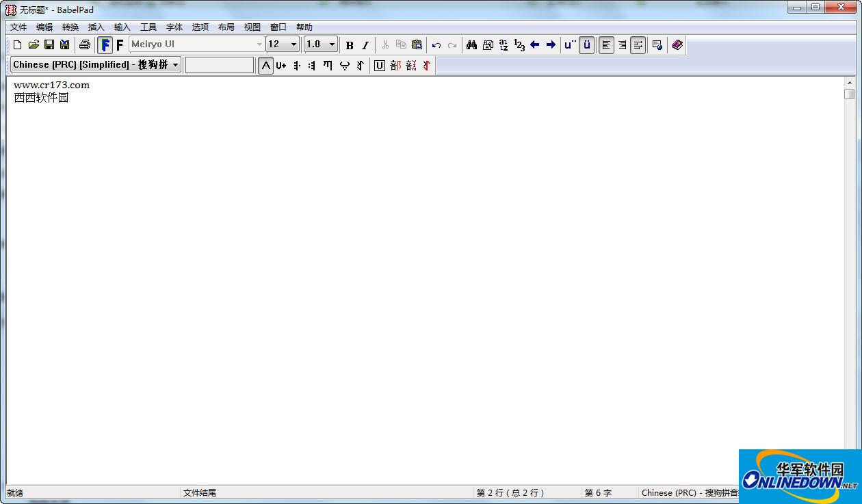Click the a-to-z sort icon
The height and width of the screenshot is (504, 862).
click(504, 45)
